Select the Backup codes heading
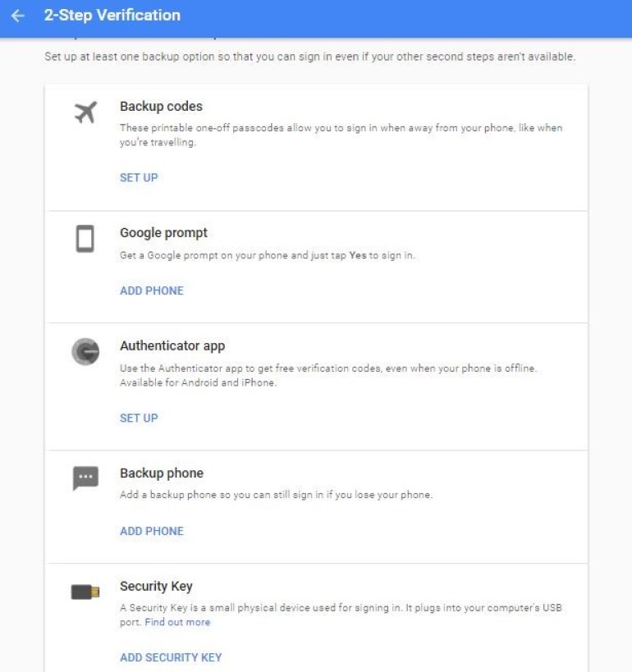This screenshot has height=672, width=632. click(161, 107)
